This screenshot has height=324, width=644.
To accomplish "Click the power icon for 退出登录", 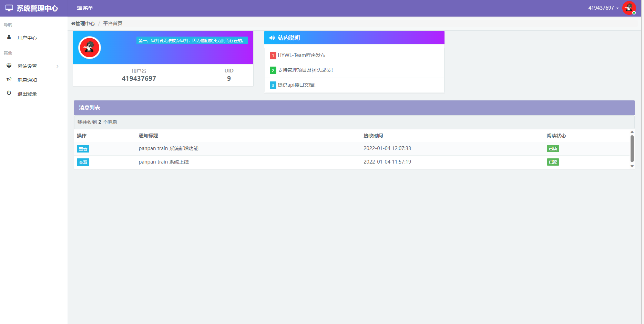I will coord(9,93).
